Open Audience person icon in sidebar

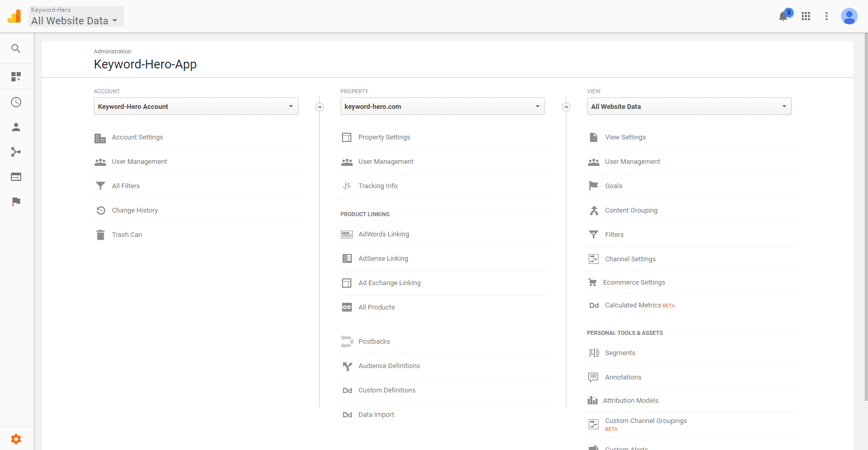pos(16,127)
